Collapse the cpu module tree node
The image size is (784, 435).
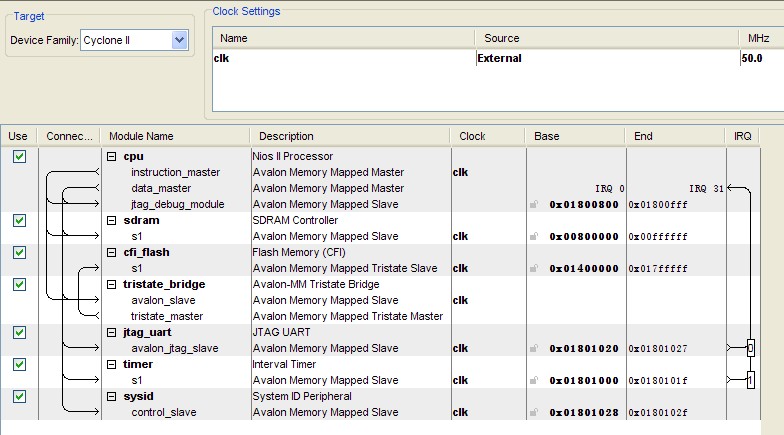(111, 157)
